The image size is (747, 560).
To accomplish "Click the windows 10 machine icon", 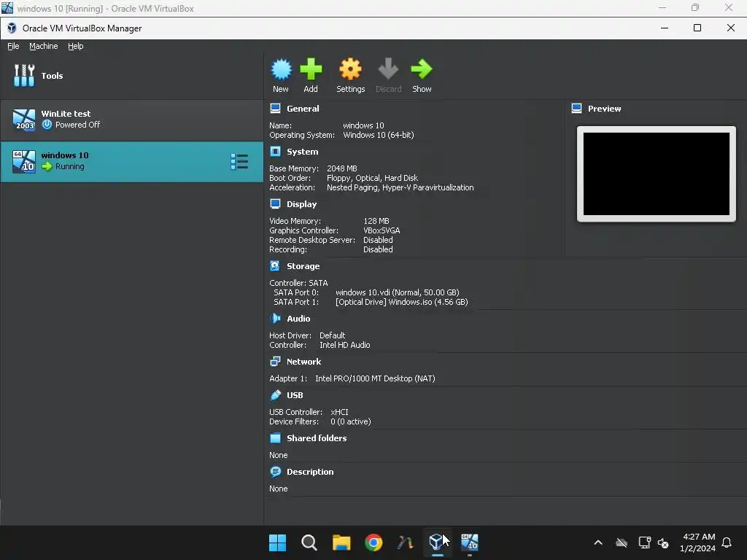I will coord(24,161).
